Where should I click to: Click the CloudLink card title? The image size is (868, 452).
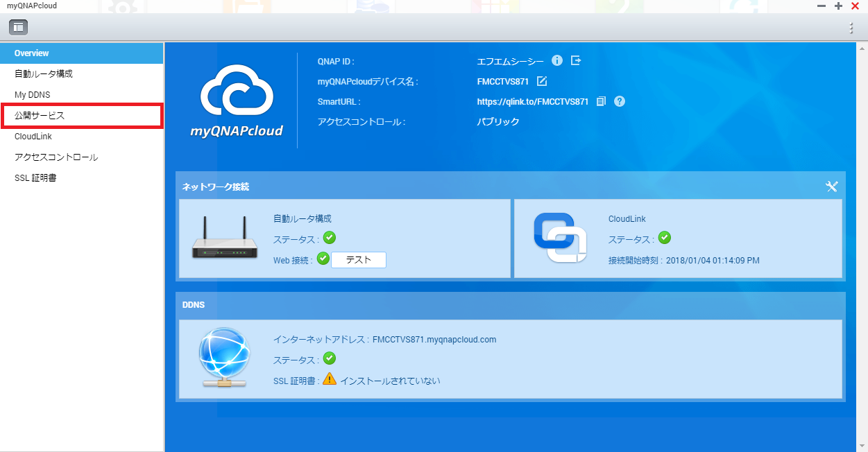pos(627,219)
